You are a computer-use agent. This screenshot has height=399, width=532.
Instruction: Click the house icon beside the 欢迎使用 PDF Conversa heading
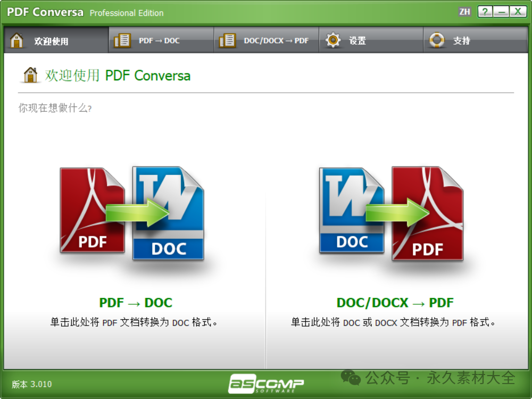click(x=30, y=75)
